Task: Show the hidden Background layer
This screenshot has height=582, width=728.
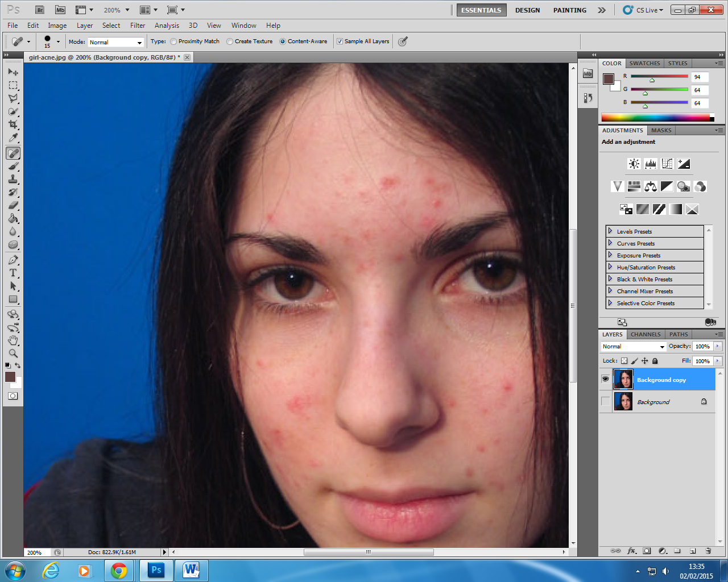Action: point(606,402)
